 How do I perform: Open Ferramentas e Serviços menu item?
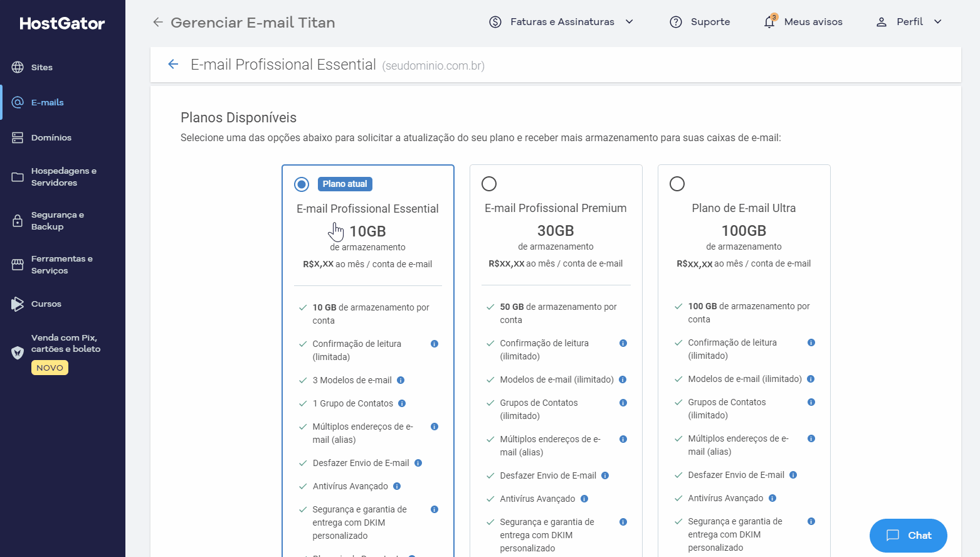click(x=63, y=265)
